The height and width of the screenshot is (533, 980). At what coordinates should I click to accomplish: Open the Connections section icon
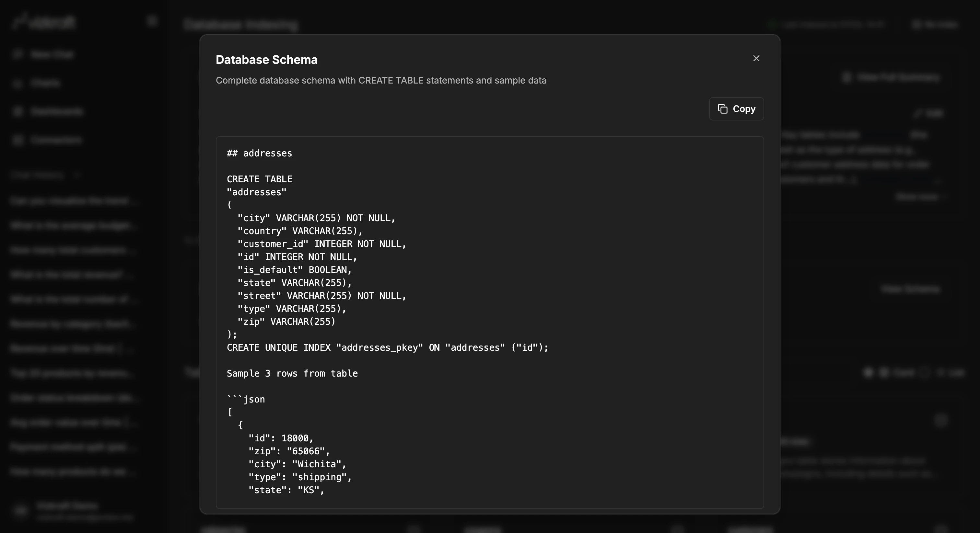(x=18, y=140)
